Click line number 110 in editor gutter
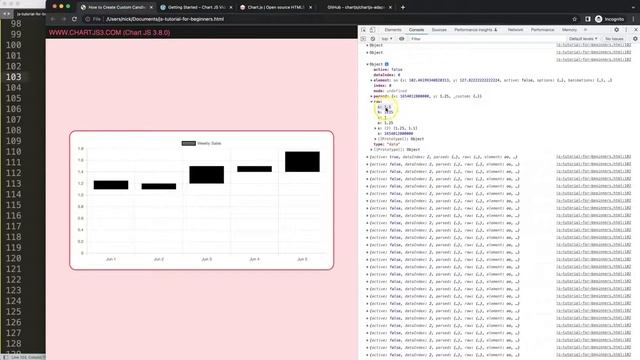Screen dimensions: 640x360 coord(13,151)
